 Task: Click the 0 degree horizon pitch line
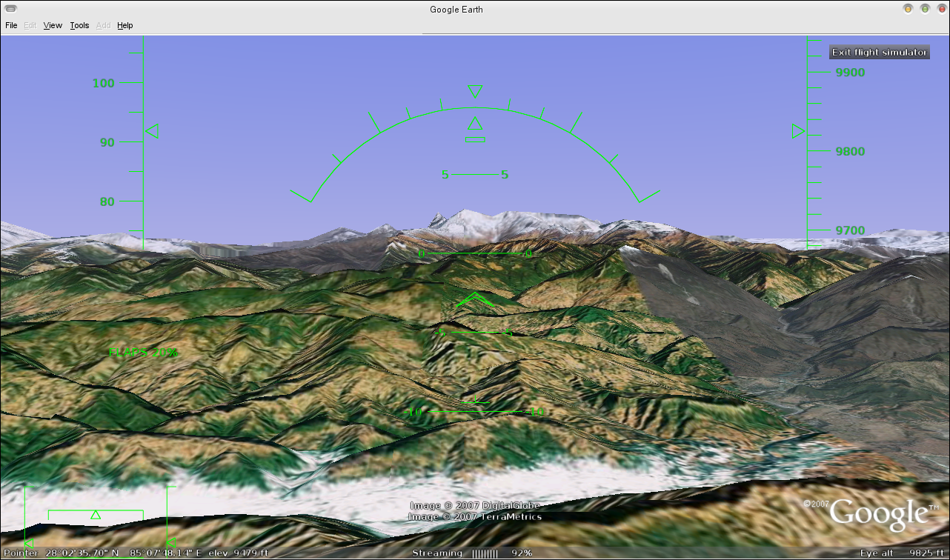[475, 254]
